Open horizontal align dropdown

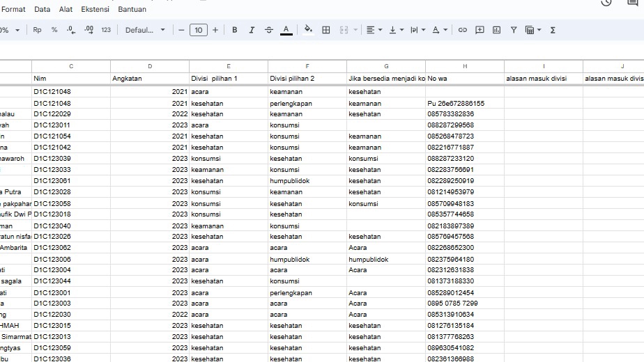point(374,30)
